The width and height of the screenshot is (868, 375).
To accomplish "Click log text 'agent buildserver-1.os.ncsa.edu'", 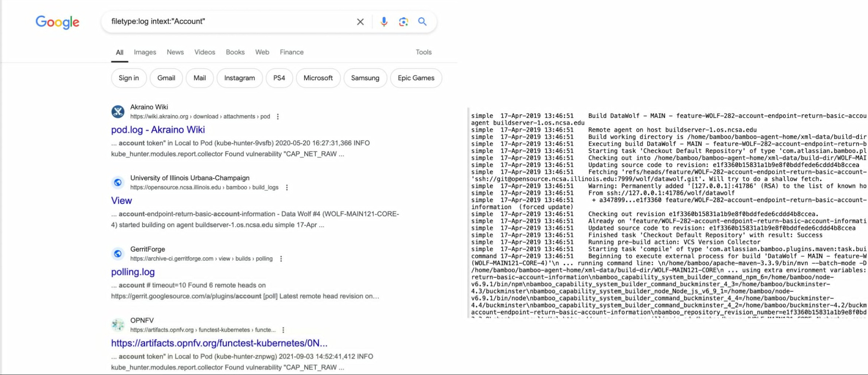I will [528, 123].
